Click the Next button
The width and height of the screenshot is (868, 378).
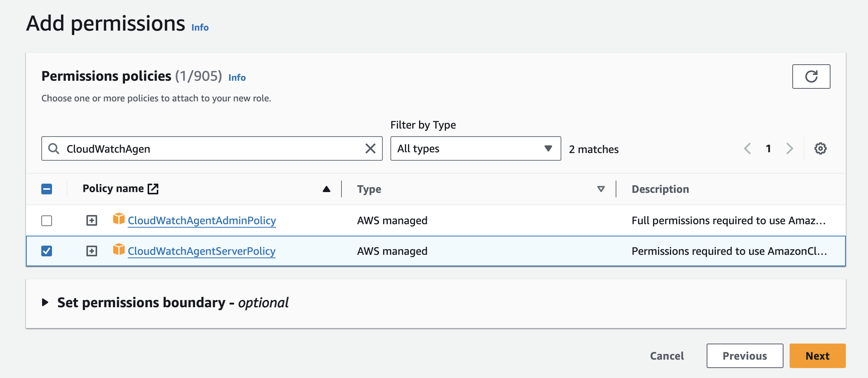tap(817, 356)
